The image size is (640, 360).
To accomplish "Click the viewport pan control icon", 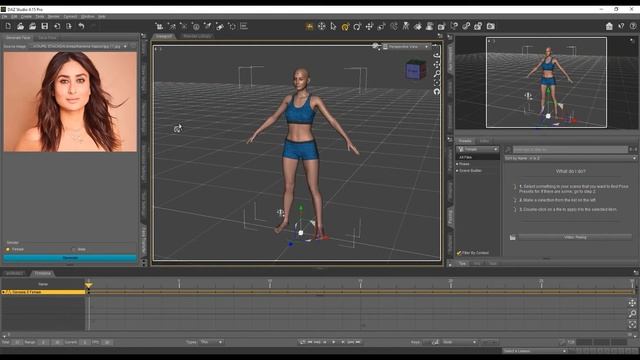I will [436, 64].
